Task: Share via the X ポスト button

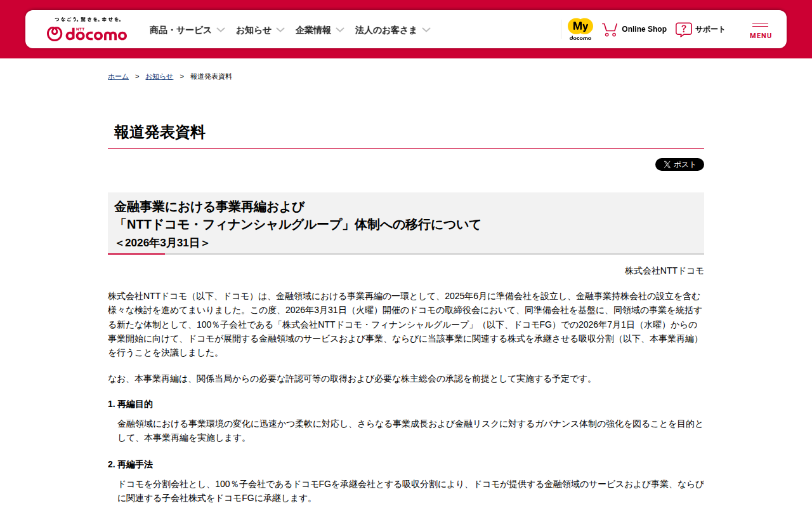Action: click(679, 164)
